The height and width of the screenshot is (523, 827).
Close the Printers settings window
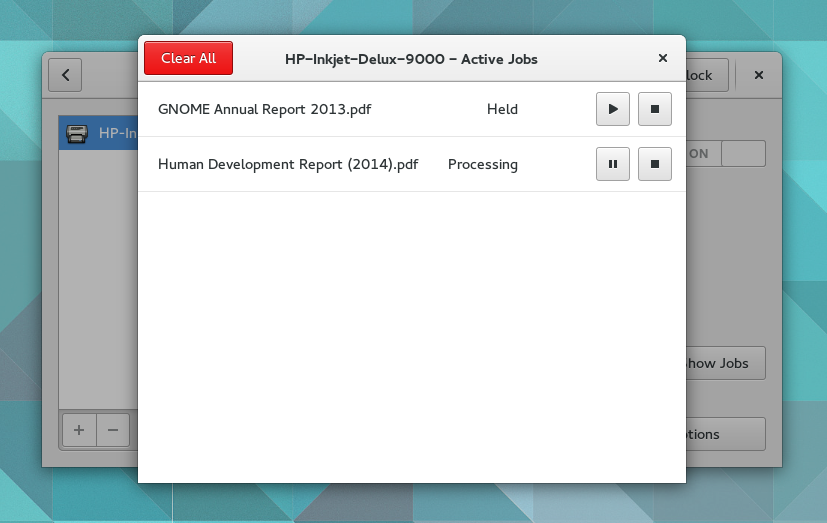pyautogui.click(x=759, y=75)
